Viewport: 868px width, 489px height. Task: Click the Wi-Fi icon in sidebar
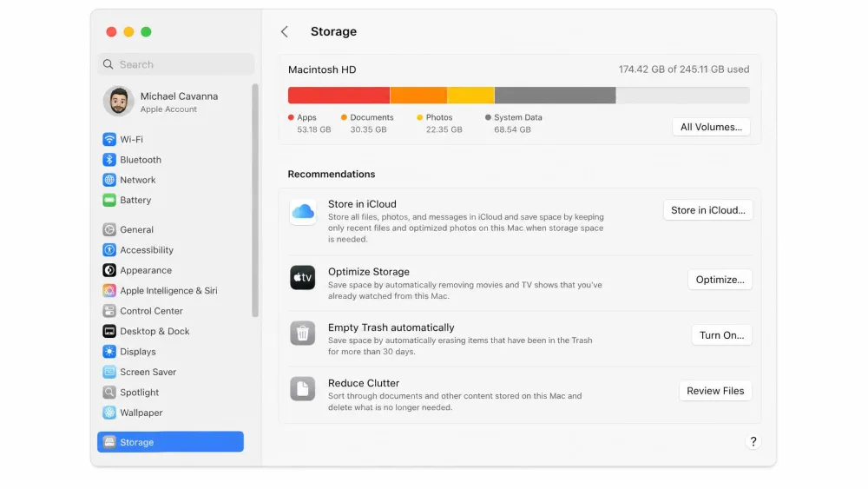tap(109, 139)
